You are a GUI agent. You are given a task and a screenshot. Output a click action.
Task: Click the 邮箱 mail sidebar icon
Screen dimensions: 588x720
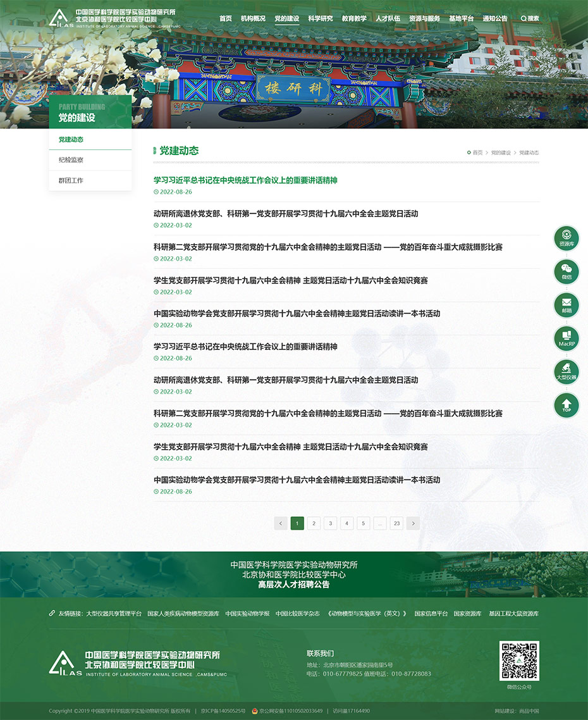click(x=567, y=304)
